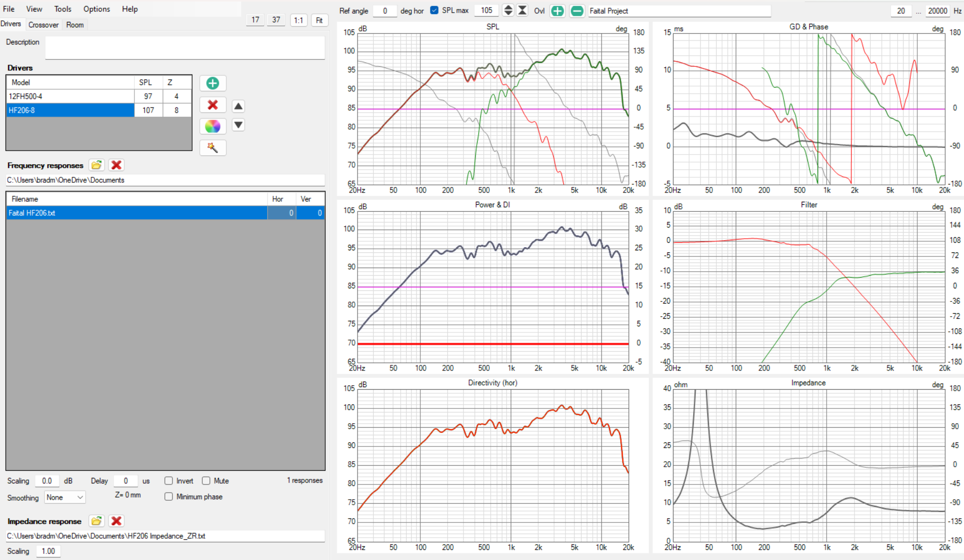The width and height of the screenshot is (964, 560).
Task: Remove impedance response with red X
Action: click(x=116, y=521)
